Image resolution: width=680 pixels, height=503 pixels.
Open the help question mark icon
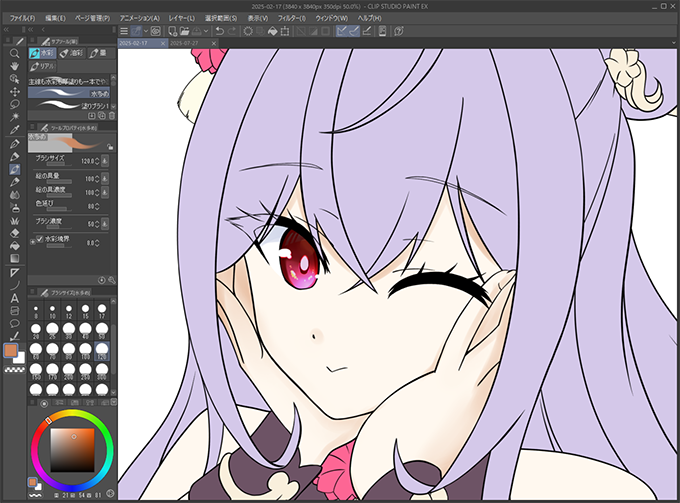[x=399, y=31]
